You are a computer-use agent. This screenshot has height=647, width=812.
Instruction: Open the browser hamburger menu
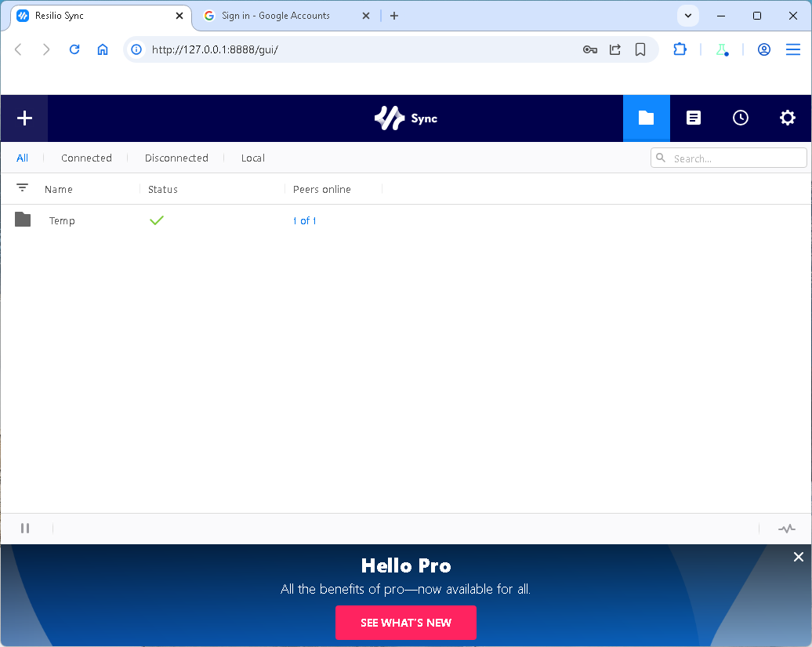[x=793, y=49]
